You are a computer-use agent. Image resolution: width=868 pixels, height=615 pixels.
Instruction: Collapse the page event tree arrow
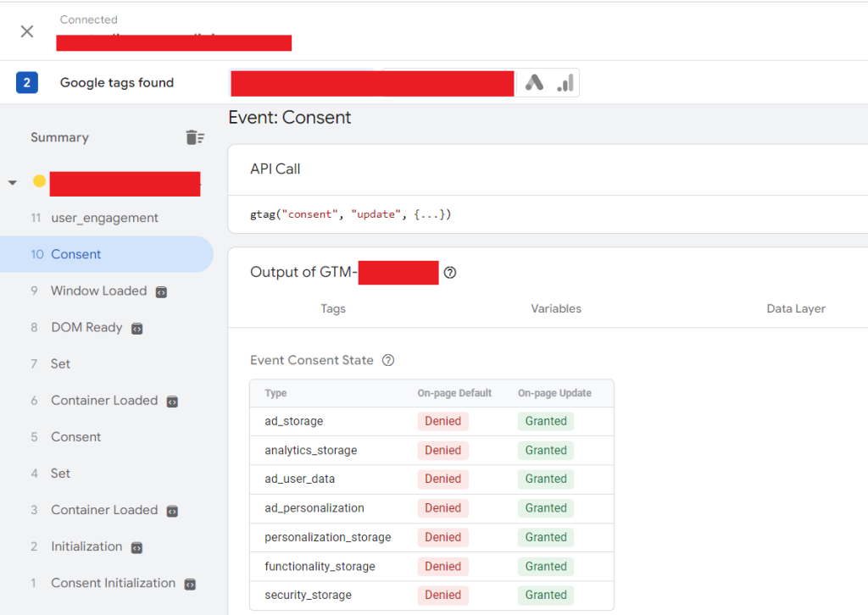tap(13, 182)
